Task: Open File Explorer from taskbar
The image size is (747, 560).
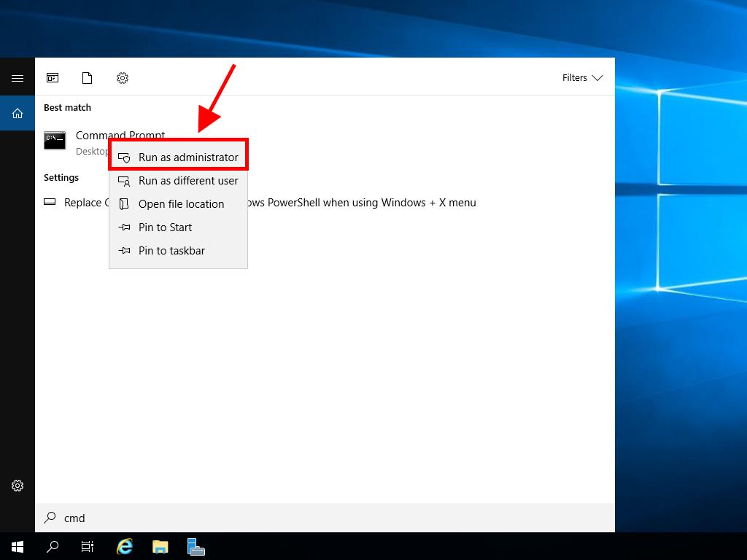Action: [x=160, y=546]
